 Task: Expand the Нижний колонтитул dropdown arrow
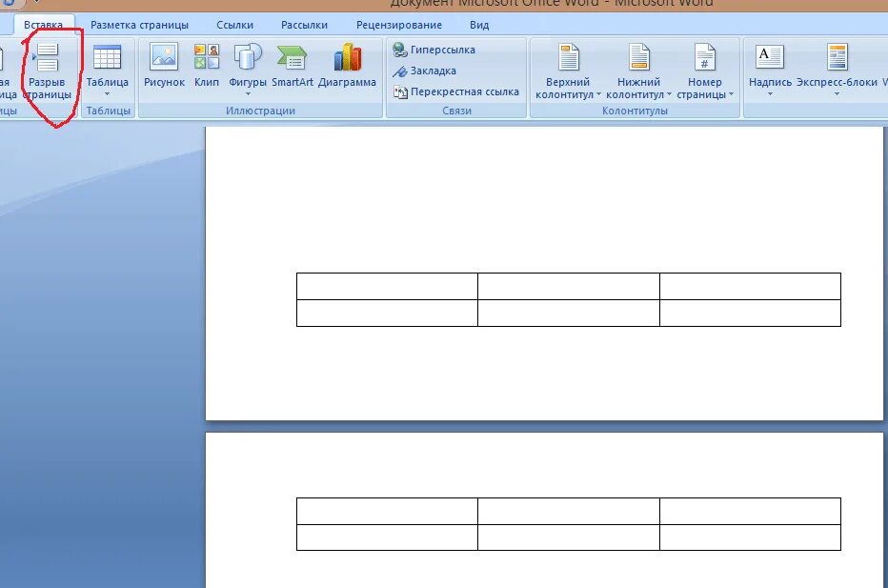point(669,94)
